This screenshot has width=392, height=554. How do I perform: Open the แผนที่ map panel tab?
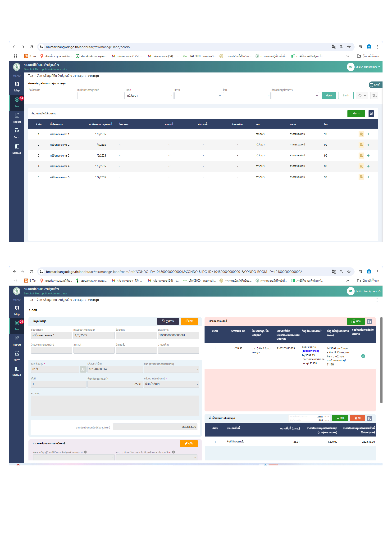(x=375, y=85)
